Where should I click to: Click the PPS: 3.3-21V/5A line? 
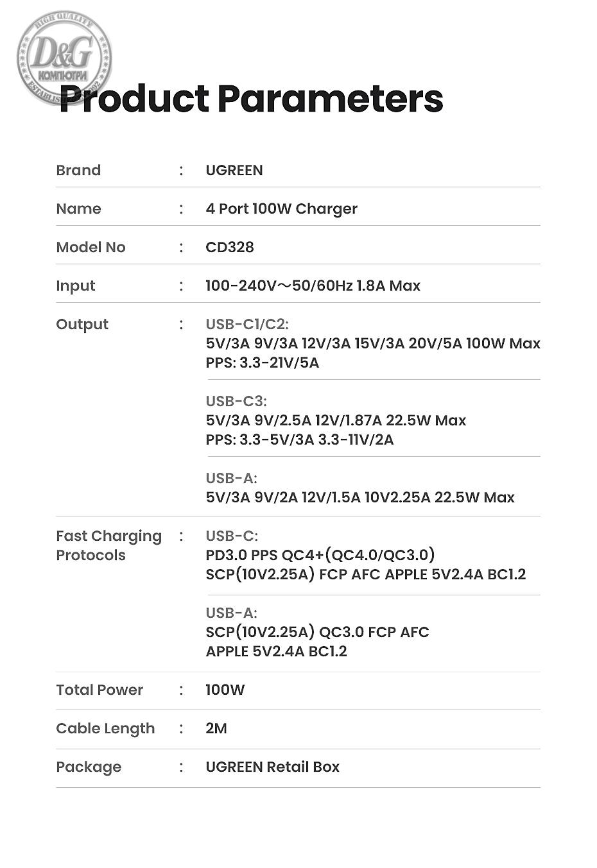pyautogui.click(x=262, y=363)
